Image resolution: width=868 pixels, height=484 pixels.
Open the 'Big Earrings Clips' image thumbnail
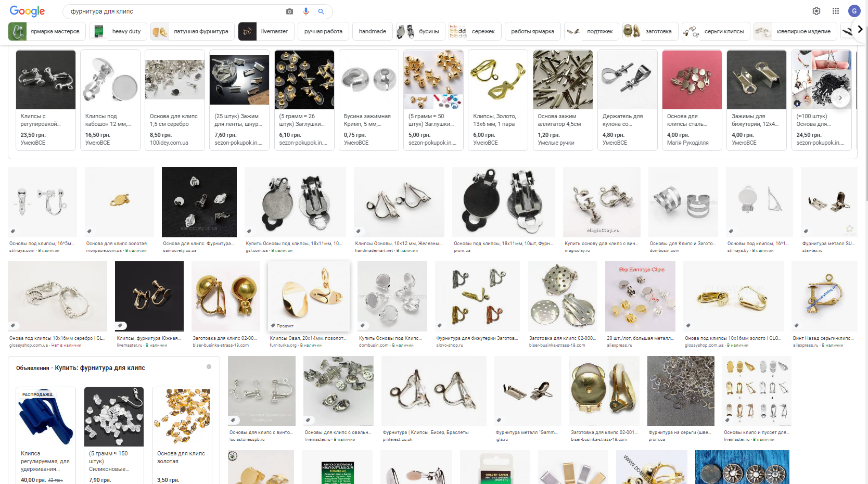coord(640,297)
